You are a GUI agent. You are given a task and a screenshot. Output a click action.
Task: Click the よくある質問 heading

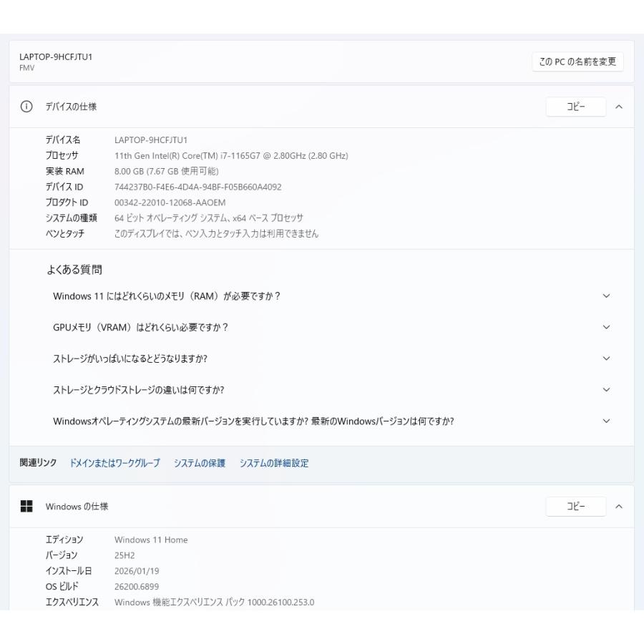(74, 270)
